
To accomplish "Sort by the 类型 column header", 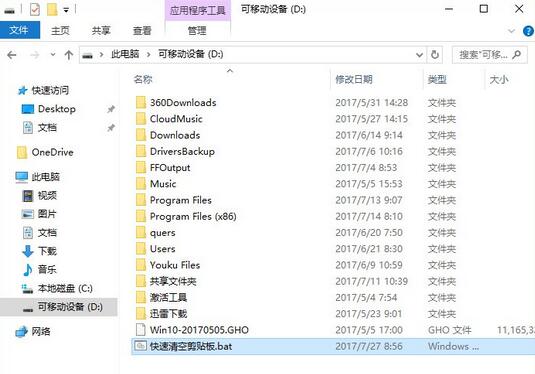I will click(x=437, y=80).
